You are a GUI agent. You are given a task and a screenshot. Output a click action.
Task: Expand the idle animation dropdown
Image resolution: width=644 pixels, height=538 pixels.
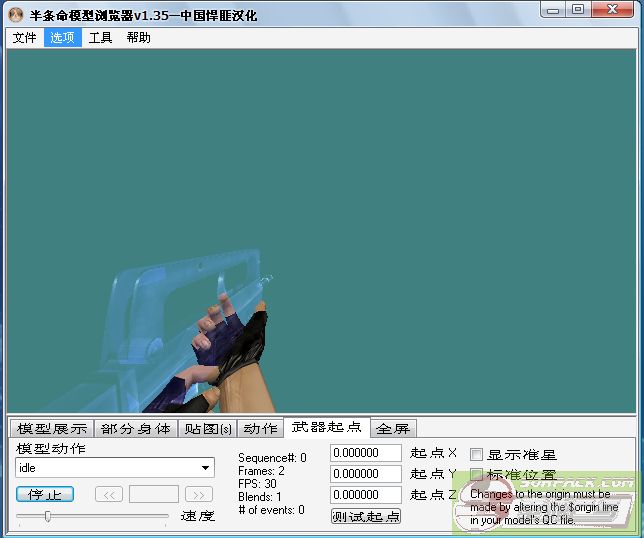pos(206,468)
